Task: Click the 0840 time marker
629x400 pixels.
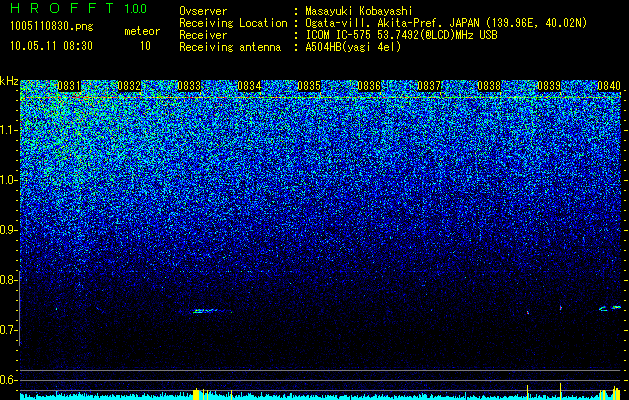Action: pos(609,86)
